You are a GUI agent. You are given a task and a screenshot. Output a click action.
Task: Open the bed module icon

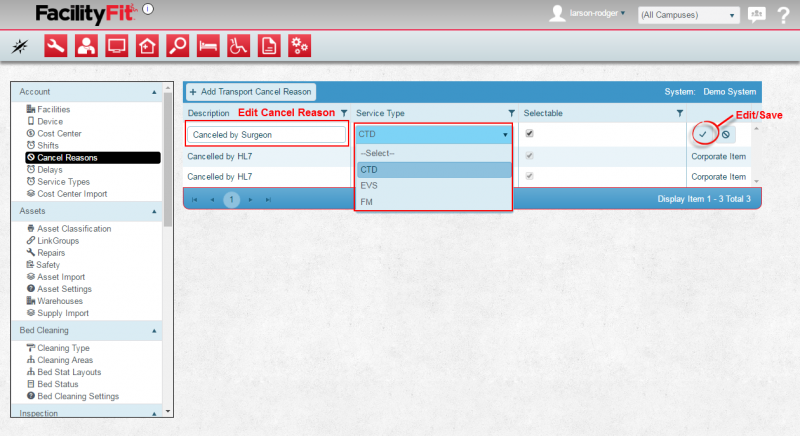point(208,45)
